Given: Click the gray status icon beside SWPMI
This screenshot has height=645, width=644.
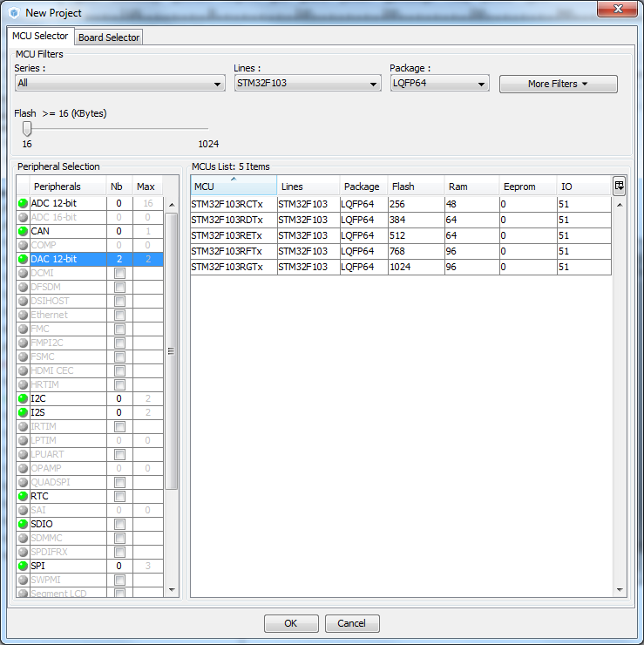Looking at the screenshot, I should click(23, 580).
